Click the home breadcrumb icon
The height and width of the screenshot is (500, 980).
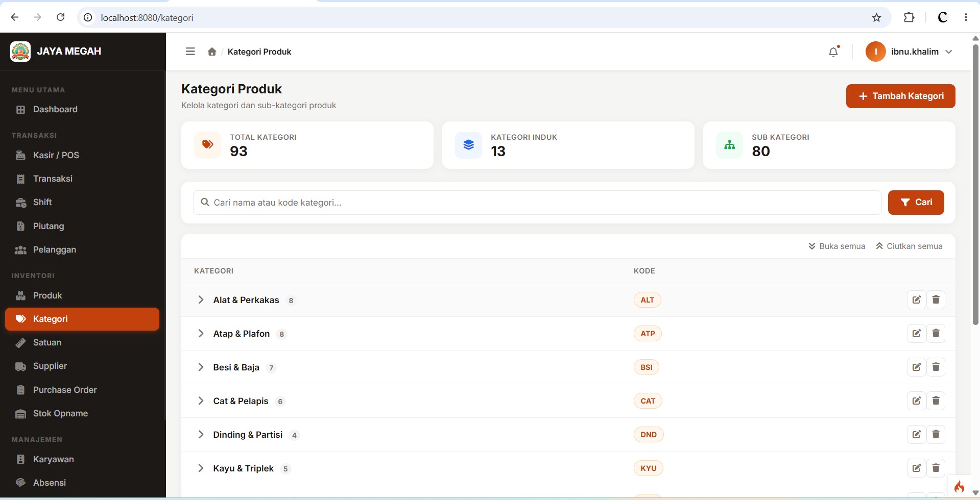pyautogui.click(x=212, y=52)
